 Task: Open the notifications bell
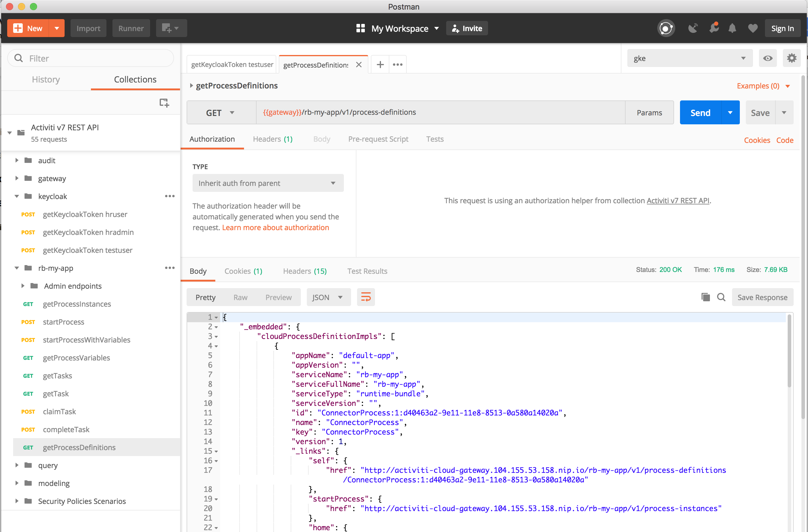point(732,28)
